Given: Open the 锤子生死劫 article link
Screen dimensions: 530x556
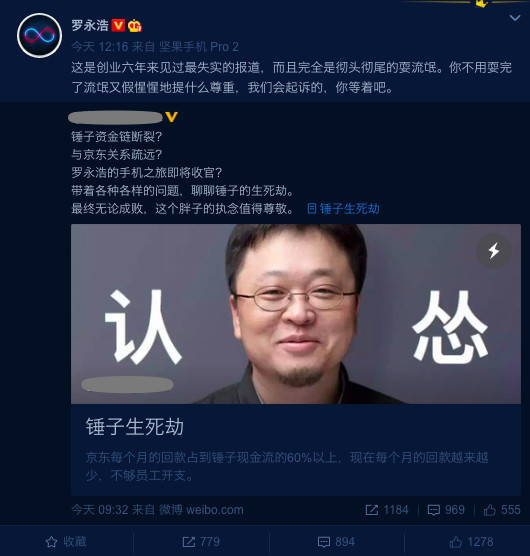Looking at the screenshot, I should coord(344,208).
